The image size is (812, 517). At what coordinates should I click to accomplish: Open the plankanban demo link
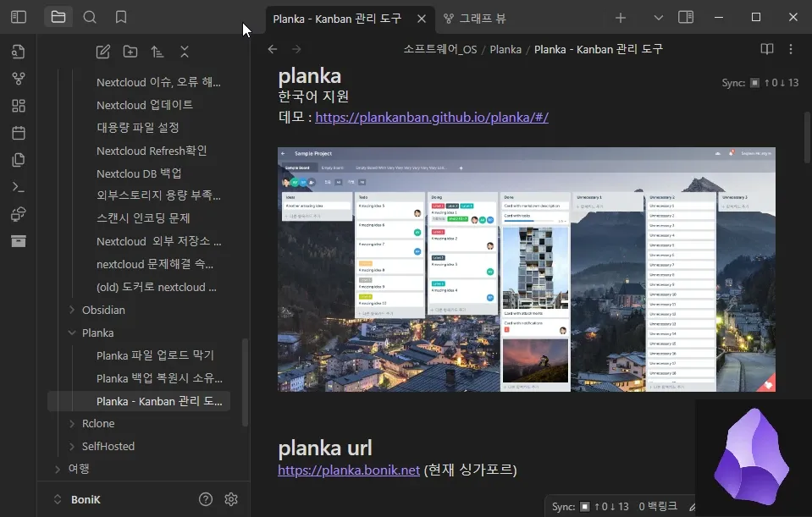tap(430, 117)
